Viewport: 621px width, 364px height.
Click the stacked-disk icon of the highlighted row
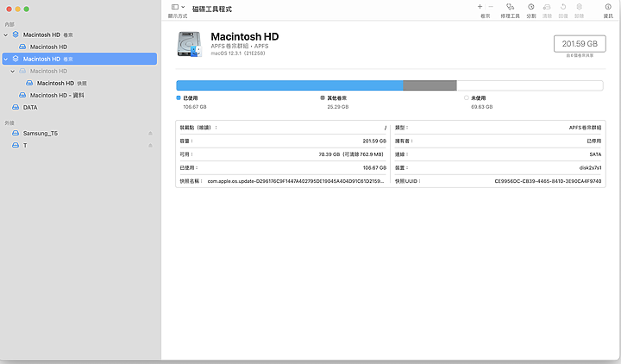tap(16, 59)
